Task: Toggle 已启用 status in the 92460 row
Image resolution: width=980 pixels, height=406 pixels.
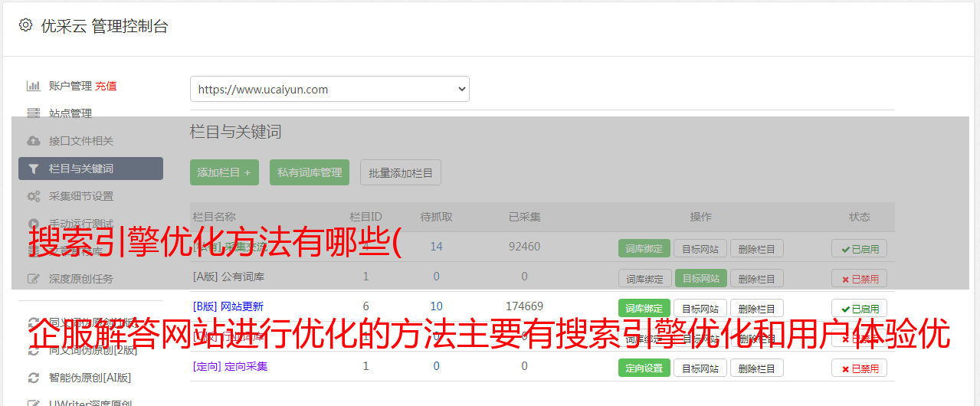Action: [x=859, y=248]
